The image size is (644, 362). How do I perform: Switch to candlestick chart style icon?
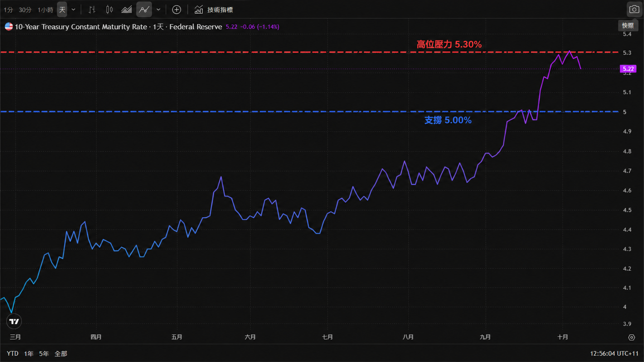pyautogui.click(x=109, y=10)
